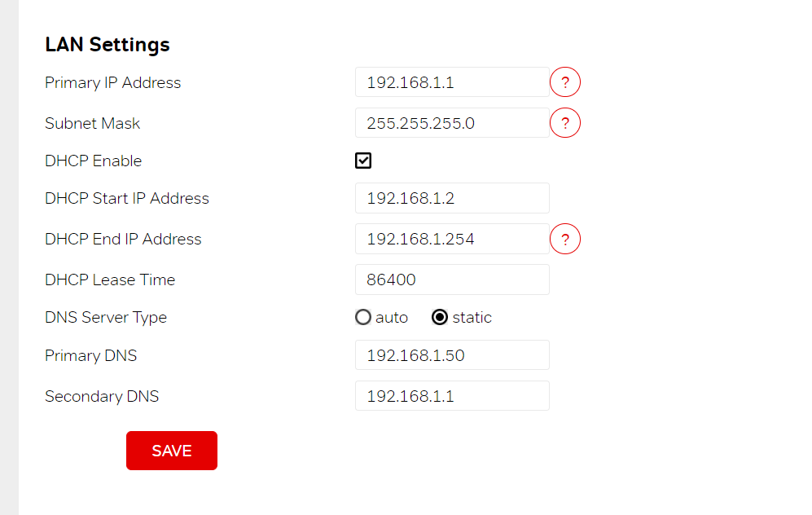Click the SAVE button
812x515 pixels.
(x=172, y=451)
